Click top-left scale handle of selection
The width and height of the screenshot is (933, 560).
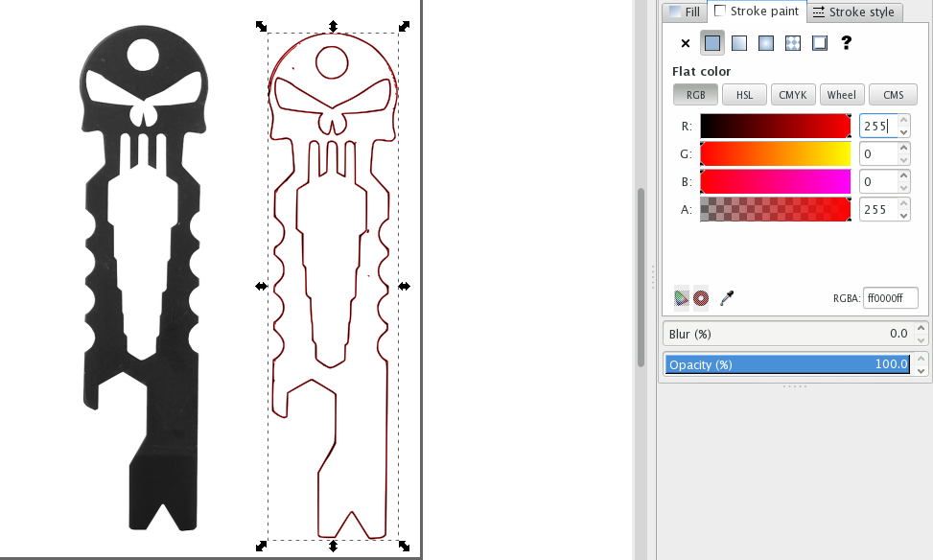[261, 26]
